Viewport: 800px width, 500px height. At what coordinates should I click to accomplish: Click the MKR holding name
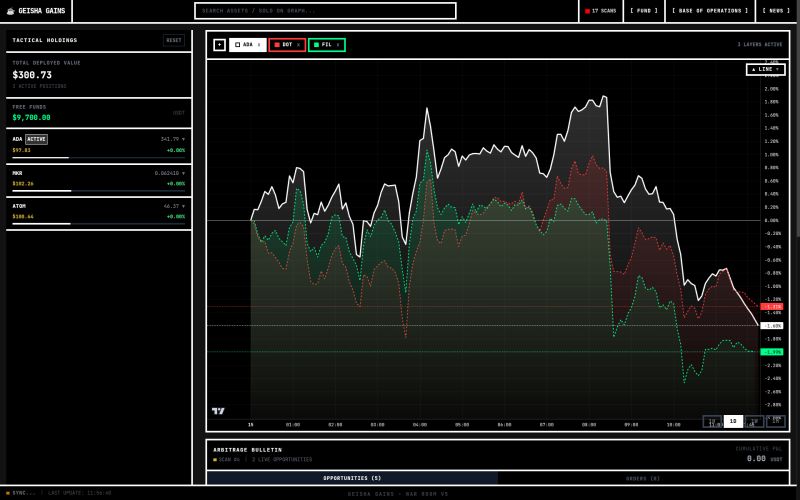17,173
